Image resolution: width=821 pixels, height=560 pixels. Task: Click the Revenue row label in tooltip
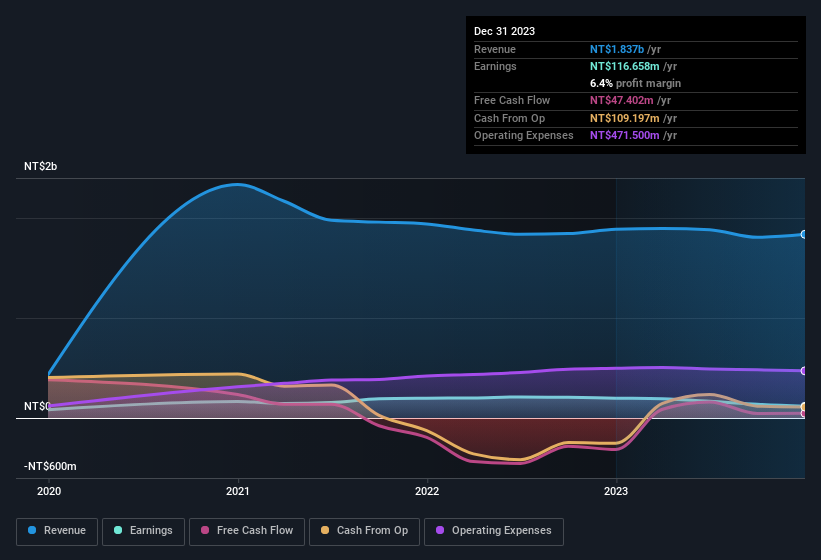(x=495, y=49)
